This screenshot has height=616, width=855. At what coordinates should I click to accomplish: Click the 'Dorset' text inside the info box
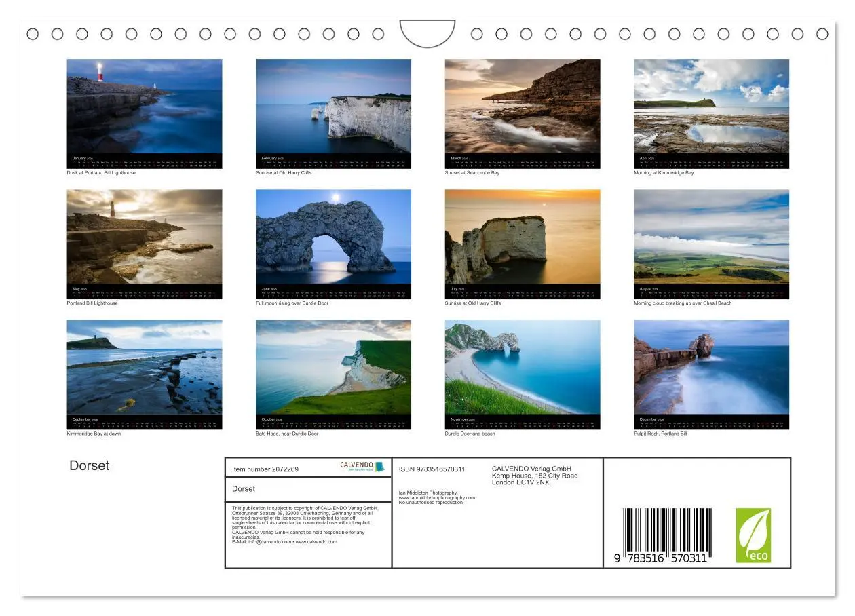(244, 489)
